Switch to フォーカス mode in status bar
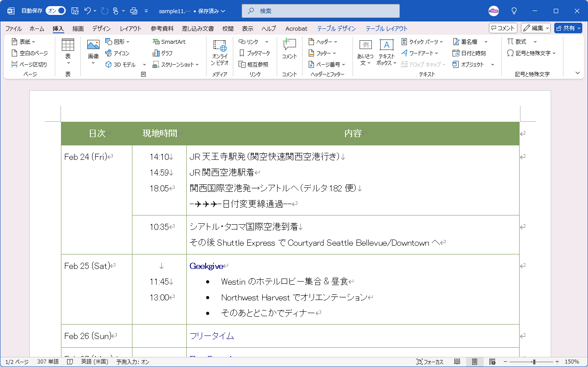The image size is (588, 367). [x=430, y=362]
